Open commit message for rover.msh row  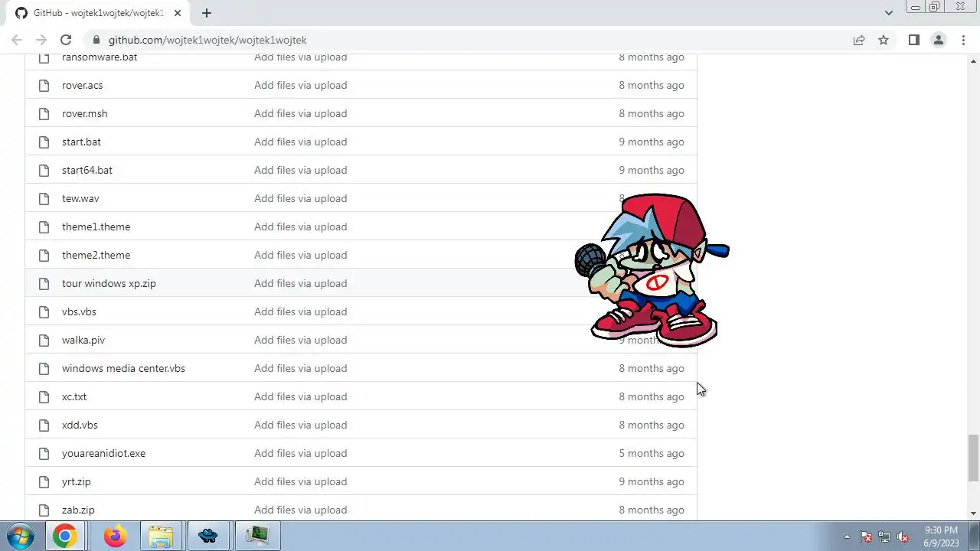coord(300,113)
